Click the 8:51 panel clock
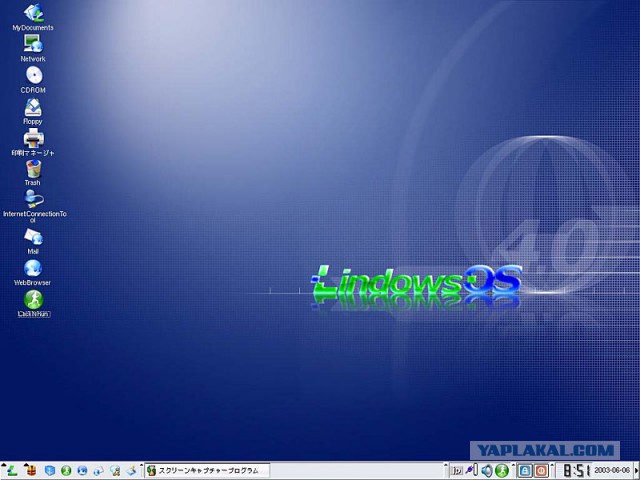 tap(577, 471)
